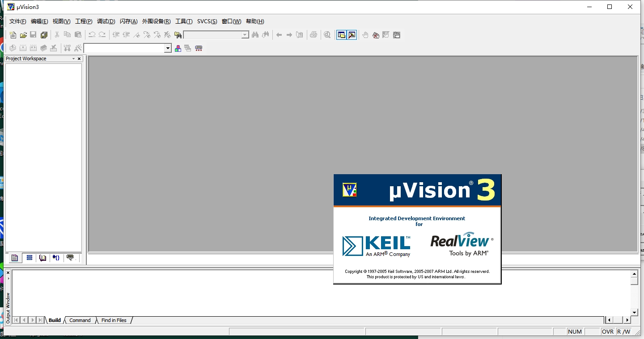Download code to flash with the LOAD icon
Screen dimensions: 644x339
[x=67, y=48]
